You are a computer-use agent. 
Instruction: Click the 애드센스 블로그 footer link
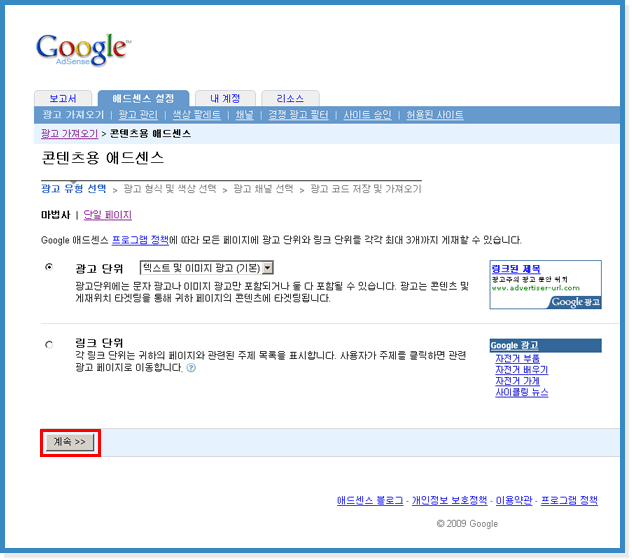(x=369, y=500)
